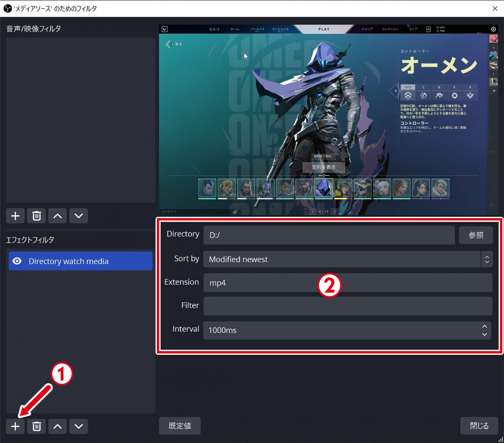Viewport: 504px width, 443px height.
Task: Go to next agent page arrow
Action: tap(335, 212)
